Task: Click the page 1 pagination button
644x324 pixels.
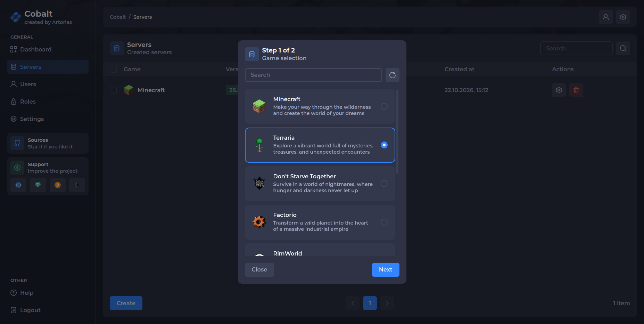Action: pos(370,303)
